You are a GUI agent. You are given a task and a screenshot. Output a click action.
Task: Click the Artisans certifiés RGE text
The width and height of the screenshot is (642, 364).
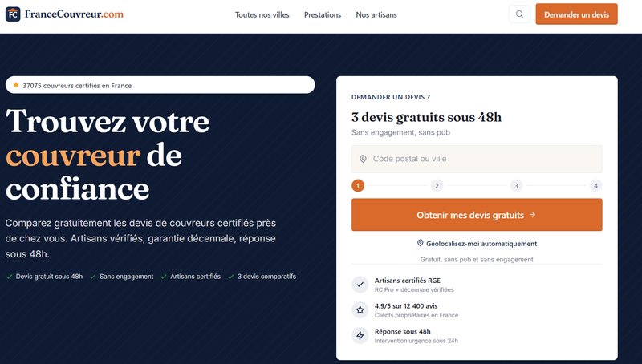pyautogui.click(x=408, y=281)
